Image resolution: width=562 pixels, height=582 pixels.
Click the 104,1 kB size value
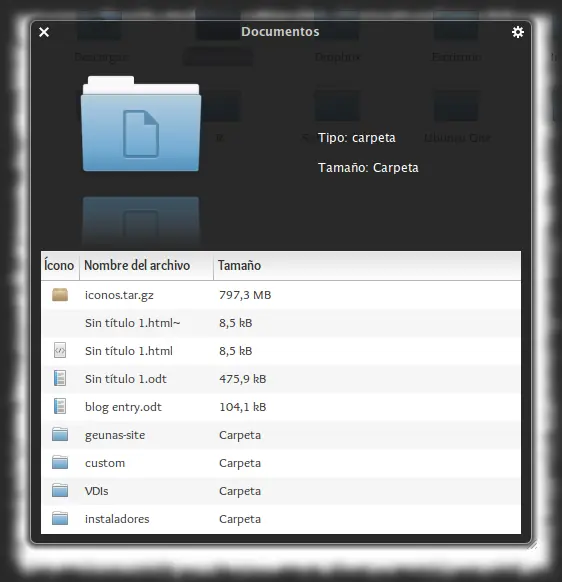[x=242, y=407]
